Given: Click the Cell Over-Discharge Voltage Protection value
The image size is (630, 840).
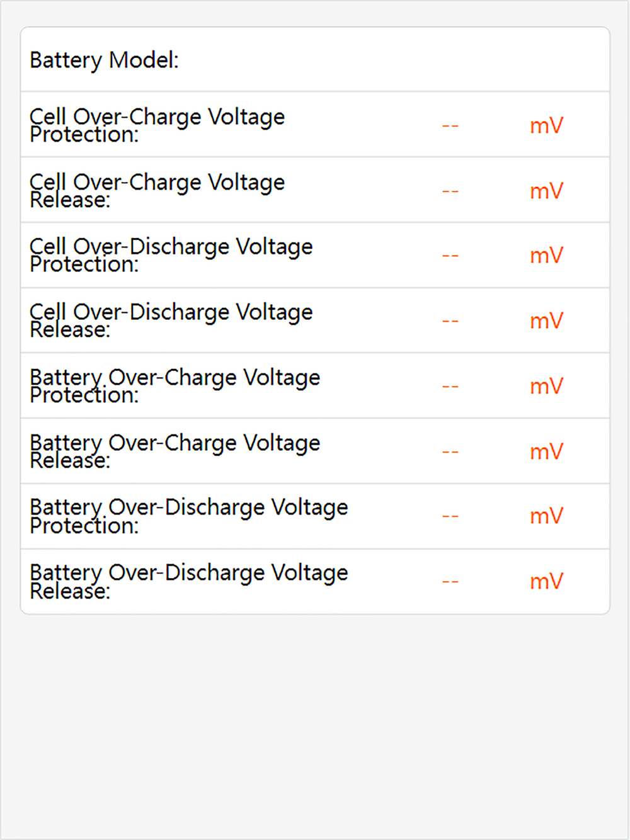Looking at the screenshot, I should (x=450, y=256).
